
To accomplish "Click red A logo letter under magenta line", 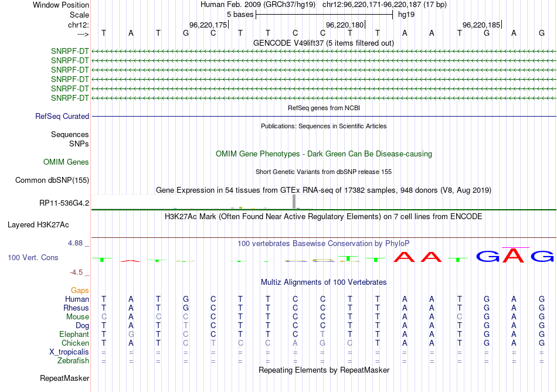I will [x=513, y=255].
